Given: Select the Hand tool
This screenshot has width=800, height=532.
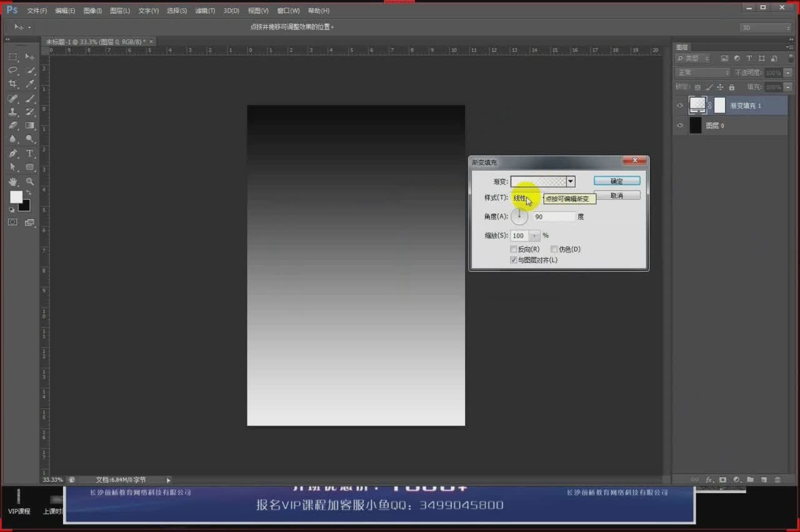Looking at the screenshot, I should point(12,181).
